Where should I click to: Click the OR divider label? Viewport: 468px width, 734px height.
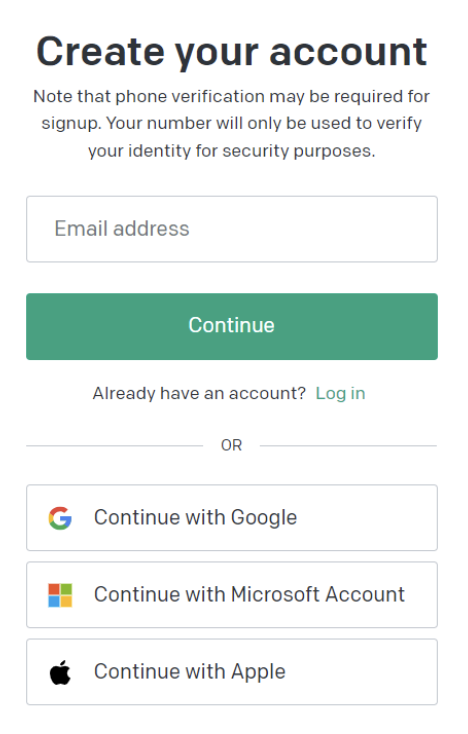(231, 445)
